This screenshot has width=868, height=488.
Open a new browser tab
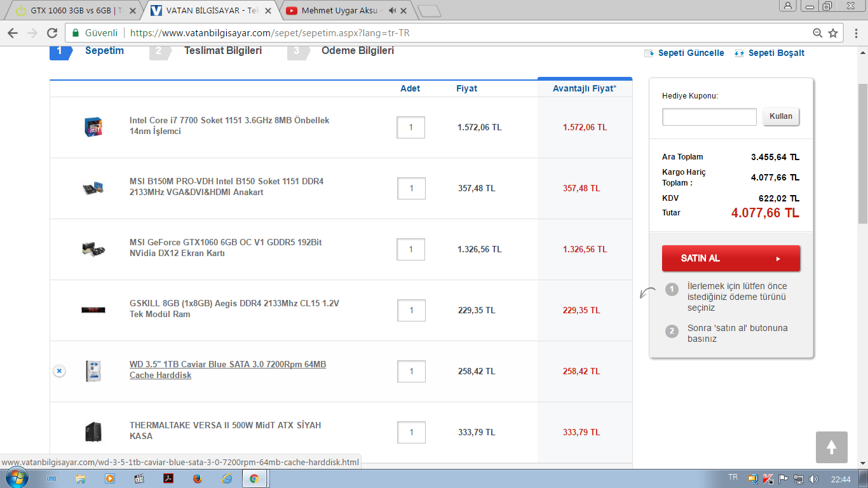coord(430,11)
